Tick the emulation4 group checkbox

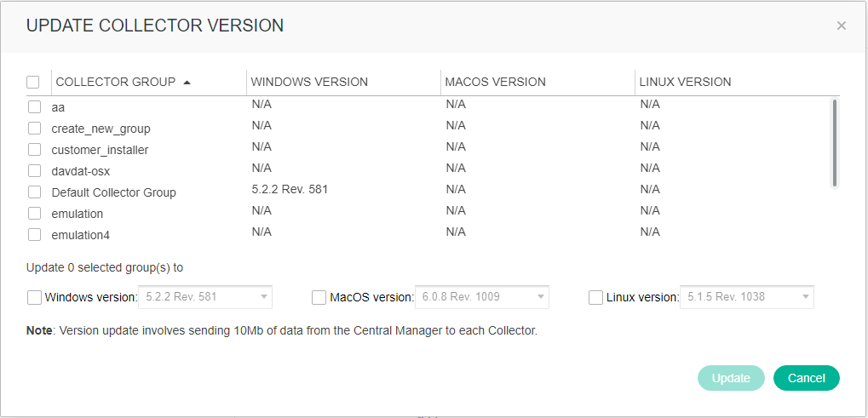point(35,235)
